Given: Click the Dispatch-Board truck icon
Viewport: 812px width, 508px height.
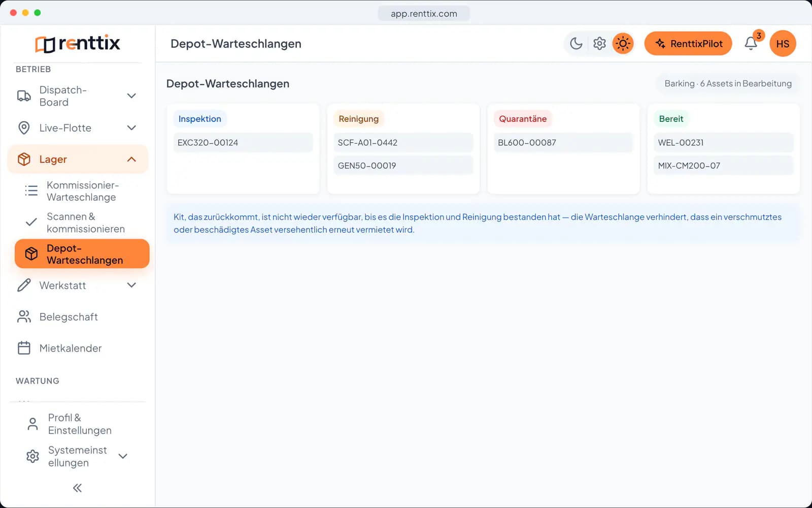Looking at the screenshot, I should 24,96.
